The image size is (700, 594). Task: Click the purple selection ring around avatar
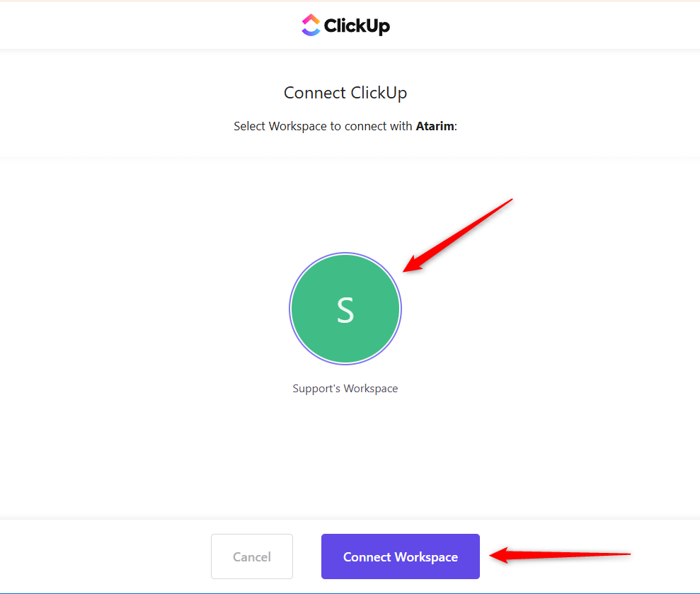(289, 309)
